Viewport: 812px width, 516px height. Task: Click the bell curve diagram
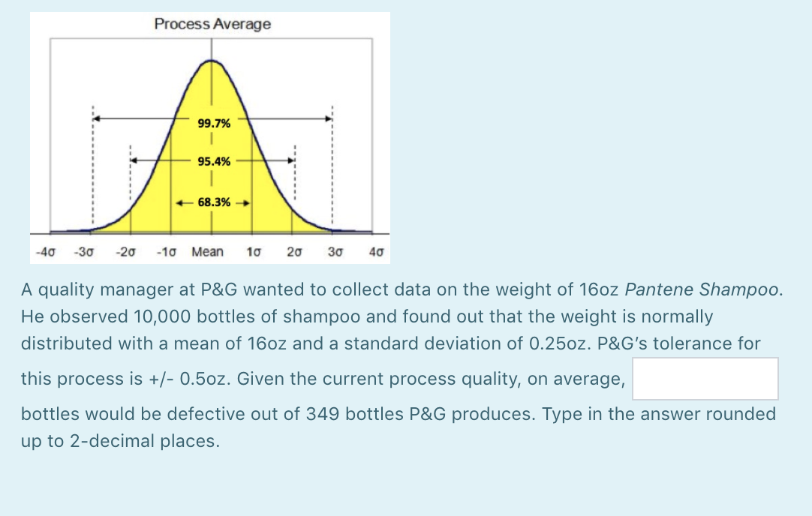coord(210,135)
